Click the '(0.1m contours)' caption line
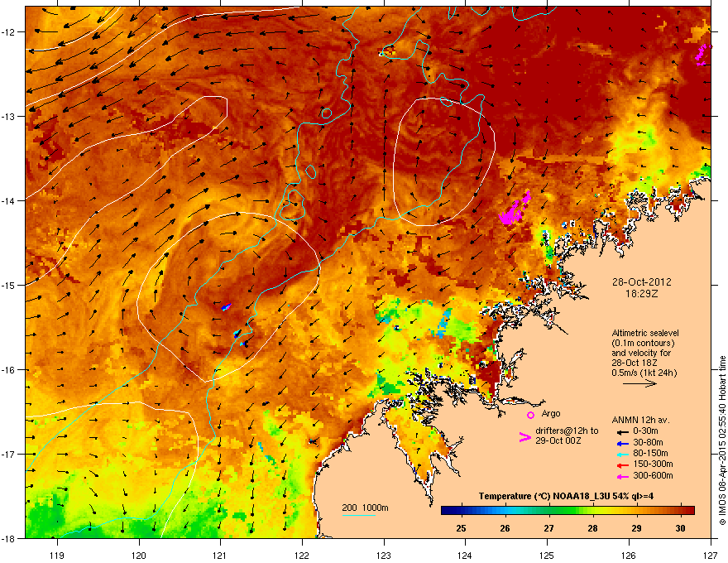The width and height of the screenshot is (728, 563). click(x=643, y=344)
